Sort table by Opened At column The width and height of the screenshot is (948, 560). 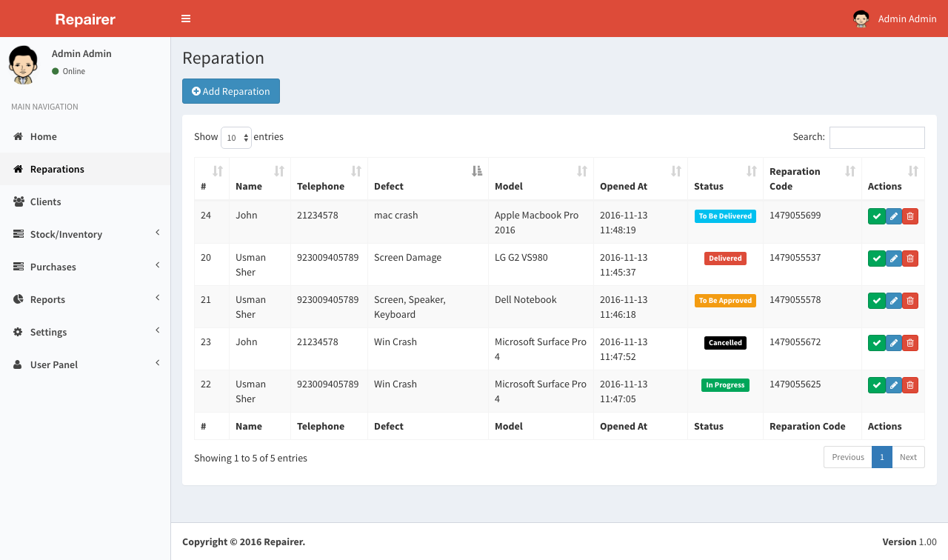tap(675, 171)
